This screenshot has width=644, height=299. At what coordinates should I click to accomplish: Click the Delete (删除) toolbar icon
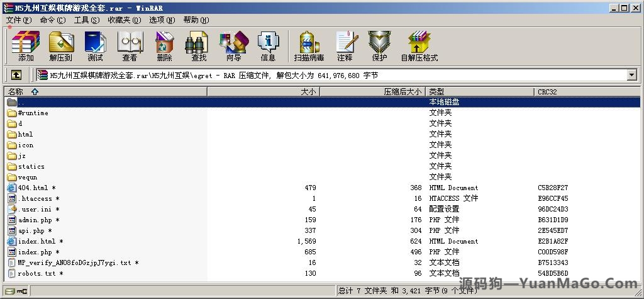164,46
